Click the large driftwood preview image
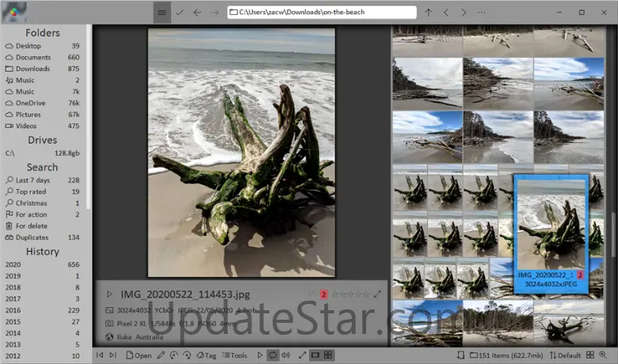This screenshot has height=364, width=618. point(241,152)
